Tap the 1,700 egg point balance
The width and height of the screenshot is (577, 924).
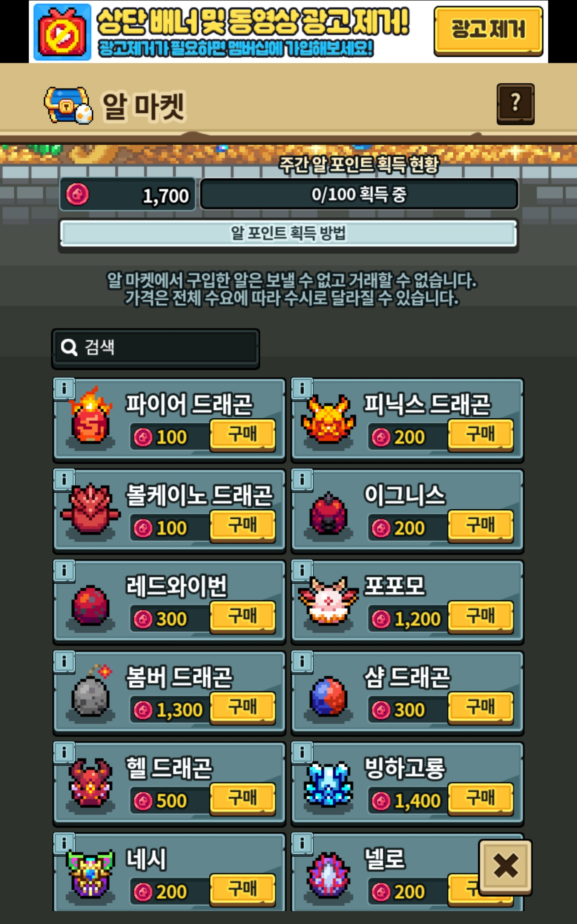click(x=128, y=195)
